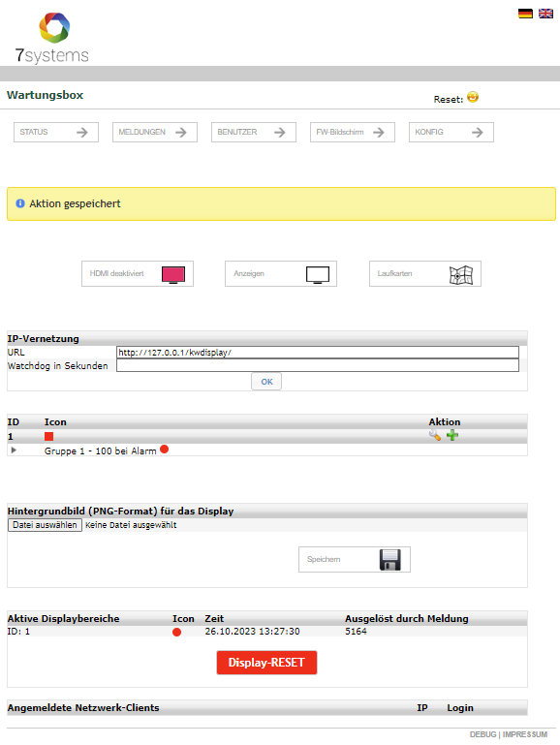Click the Display-RESET button
Screen dimensions: 560x745
click(266, 663)
